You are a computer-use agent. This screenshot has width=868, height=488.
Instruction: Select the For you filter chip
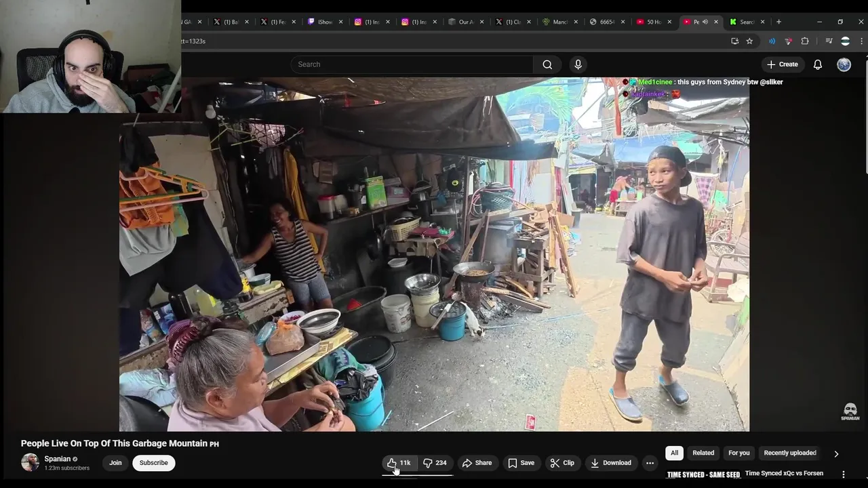pos(739,453)
